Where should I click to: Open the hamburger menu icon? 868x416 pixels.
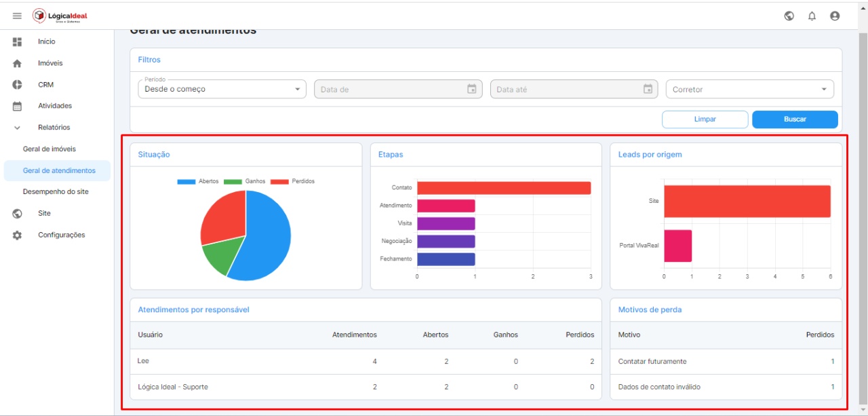pos(18,16)
